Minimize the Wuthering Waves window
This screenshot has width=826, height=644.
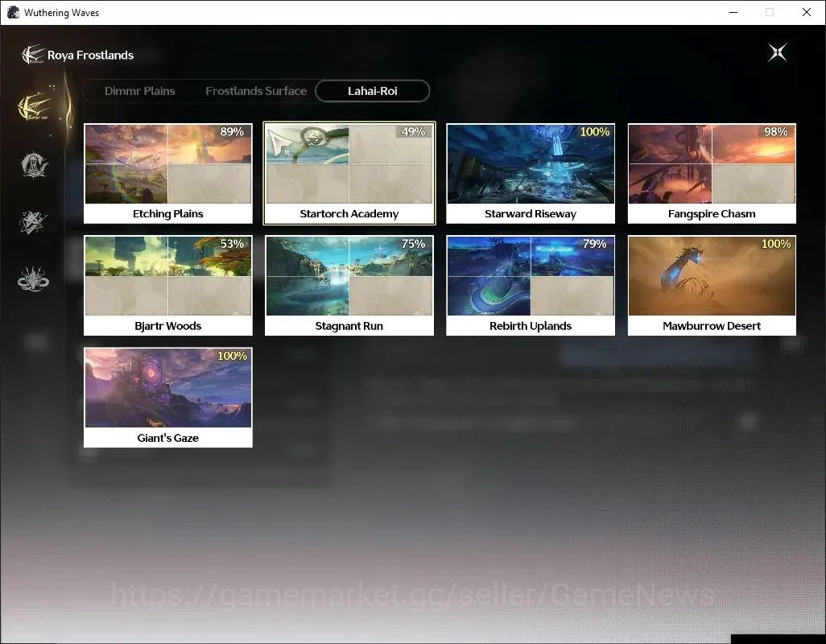click(733, 12)
